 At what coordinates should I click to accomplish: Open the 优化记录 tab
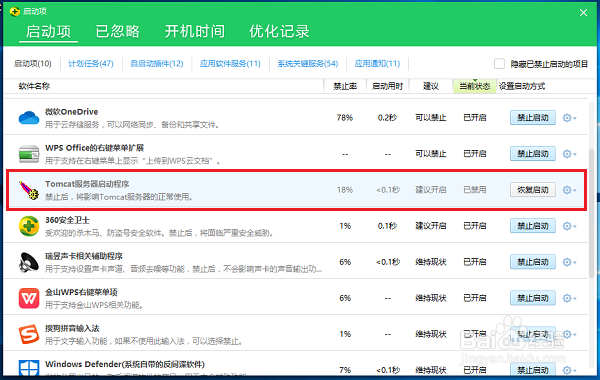click(x=279, y=31)
